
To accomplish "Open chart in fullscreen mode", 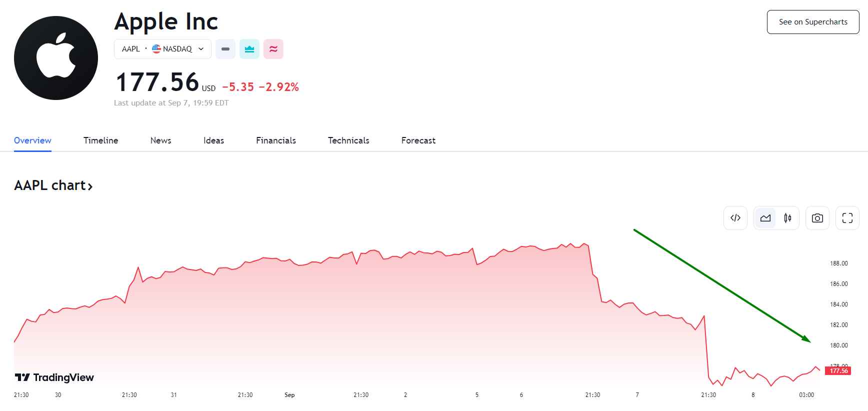I will tap(847, 218).
